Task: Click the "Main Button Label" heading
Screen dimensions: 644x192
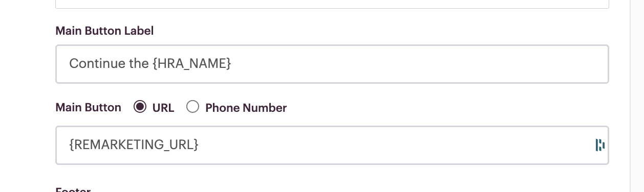Action: [x=104, y=31]
